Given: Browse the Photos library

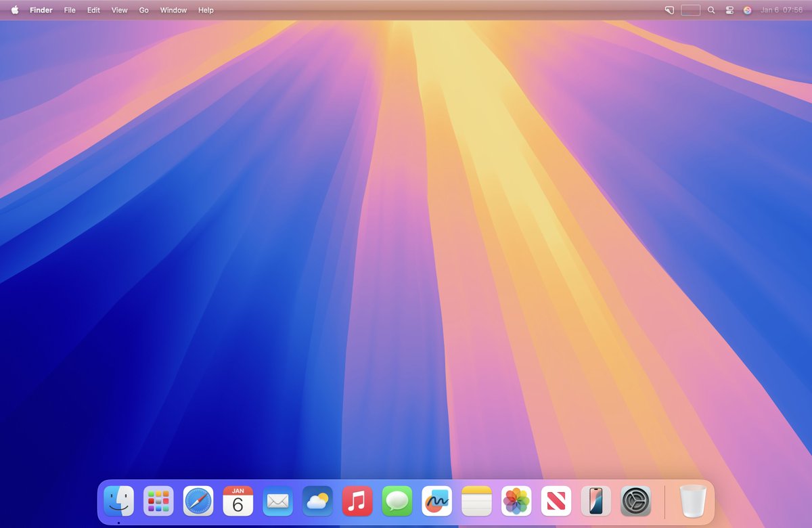Looking at the screenshot, I should (515, 500).
